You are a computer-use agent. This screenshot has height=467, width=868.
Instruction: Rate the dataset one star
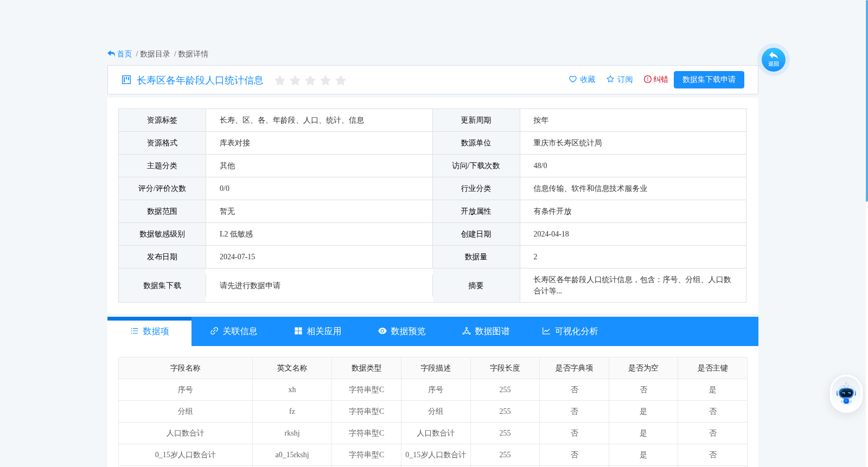coord(280,80)
